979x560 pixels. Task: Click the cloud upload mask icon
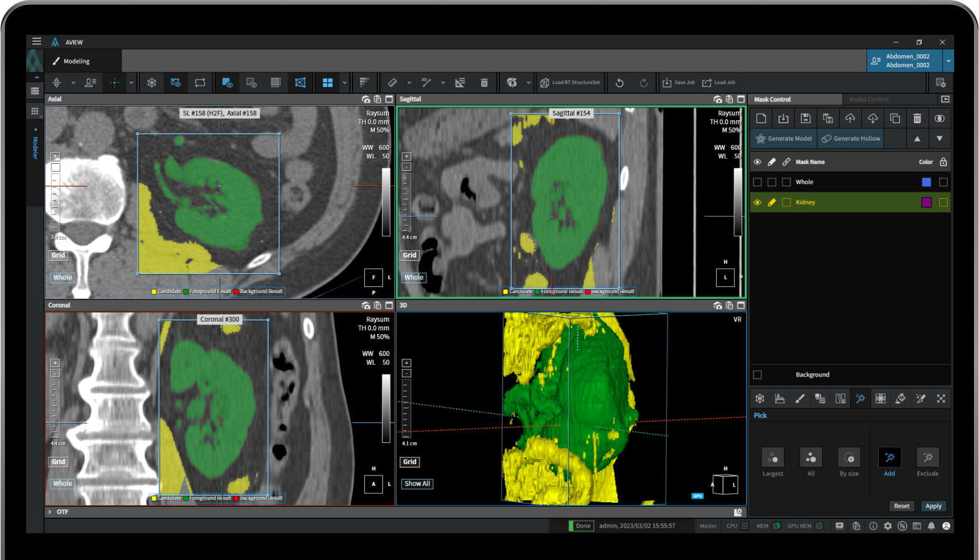pyautogui.click(x=850, y=118)
